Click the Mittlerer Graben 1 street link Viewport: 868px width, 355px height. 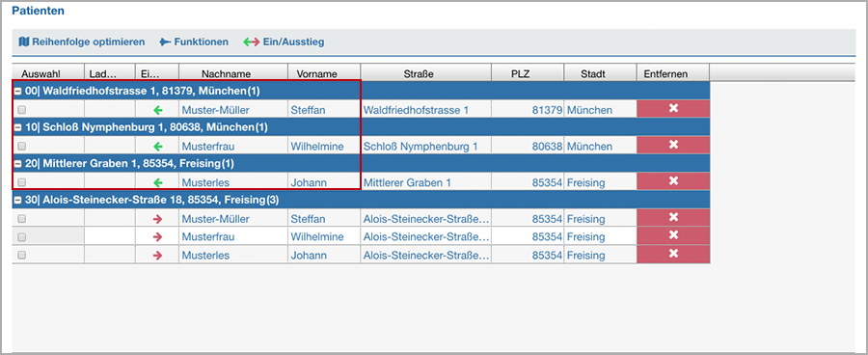[407, 182]
